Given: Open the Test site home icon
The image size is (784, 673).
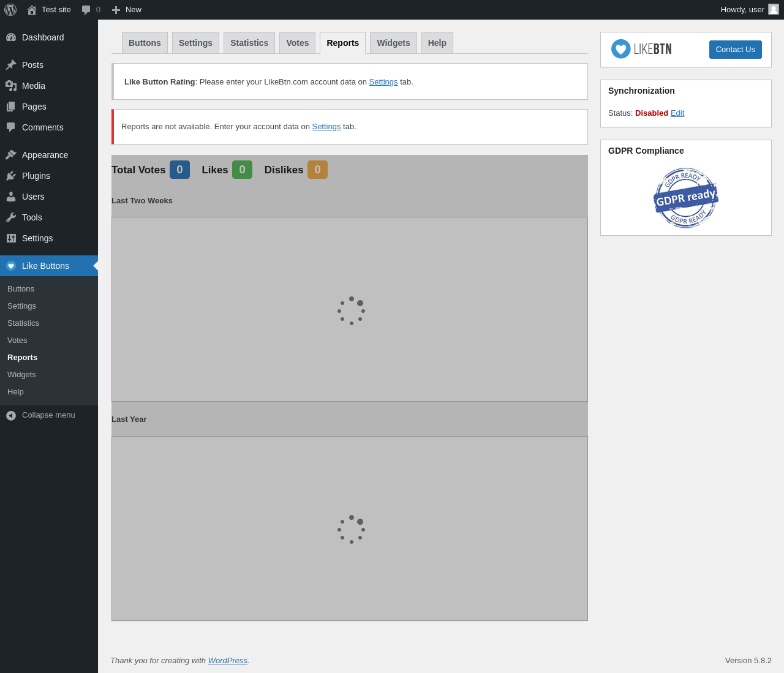Looking at the screenshot, I should pos(32,10).
